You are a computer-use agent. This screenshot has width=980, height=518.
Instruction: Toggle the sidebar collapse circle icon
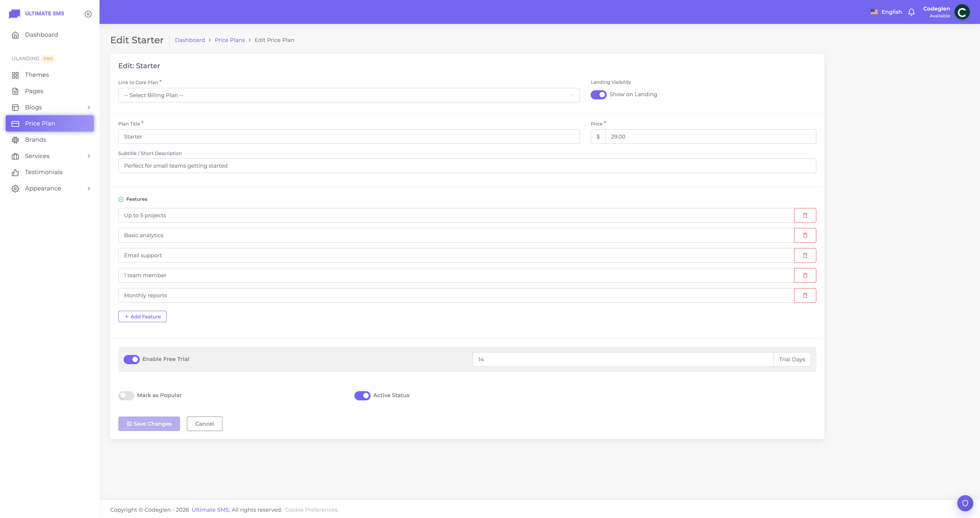[88, 14]
